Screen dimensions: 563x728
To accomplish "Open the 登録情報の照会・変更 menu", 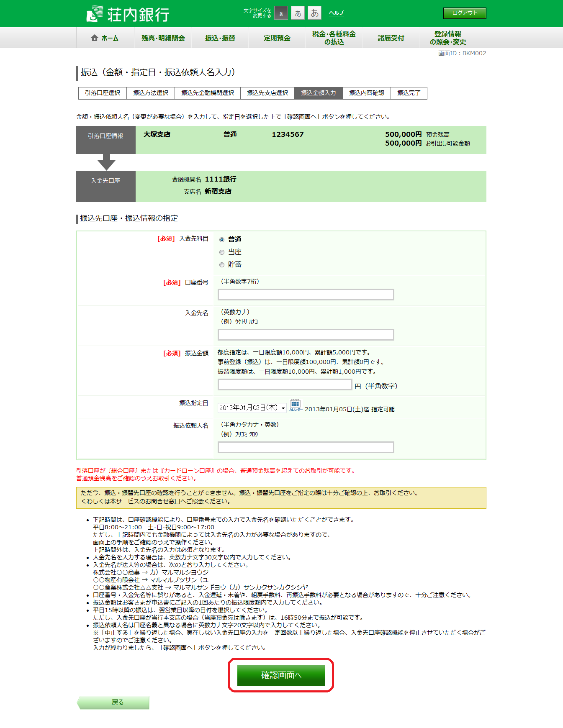I will 447,38.
